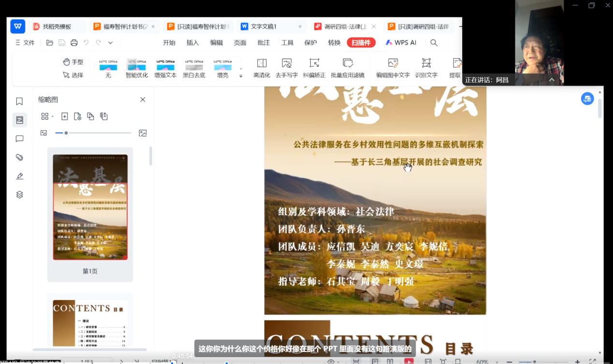Viewport: 613px width, 364px height.
Task: Select the 去手写字 handwriting removal tool
Action: 287,68
